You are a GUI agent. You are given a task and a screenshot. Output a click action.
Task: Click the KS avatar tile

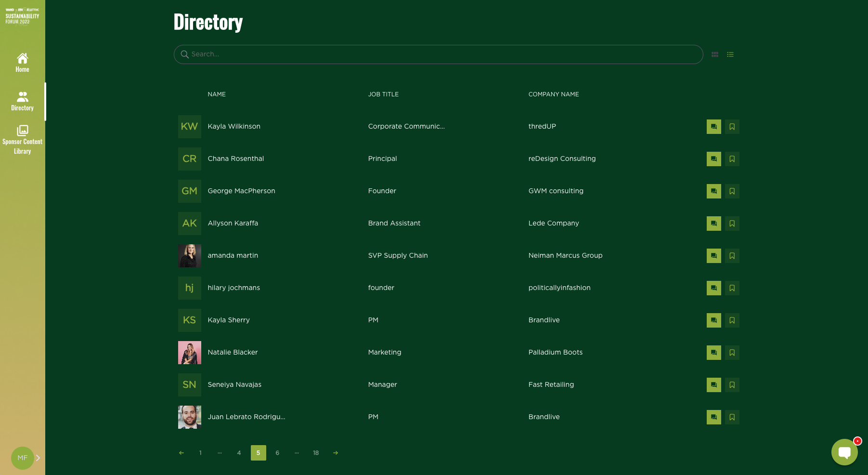point(190,320)
